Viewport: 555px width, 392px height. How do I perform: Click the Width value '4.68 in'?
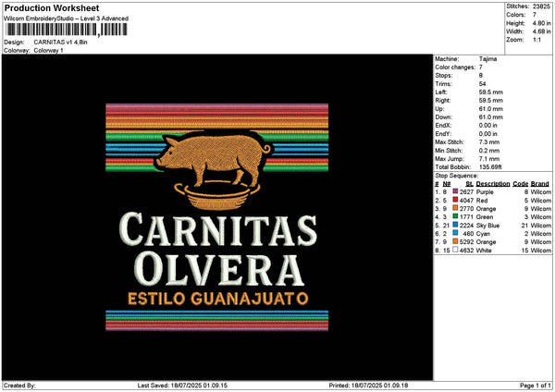541,31
